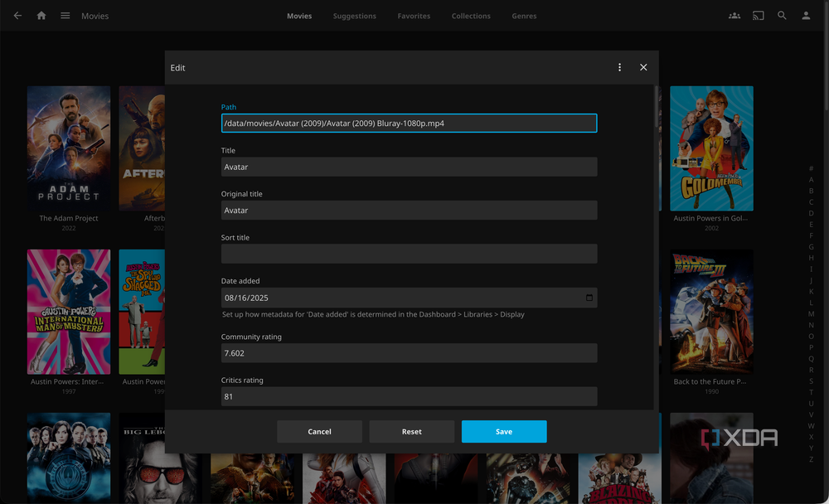Click the Original title field

(x=410, y=210)
